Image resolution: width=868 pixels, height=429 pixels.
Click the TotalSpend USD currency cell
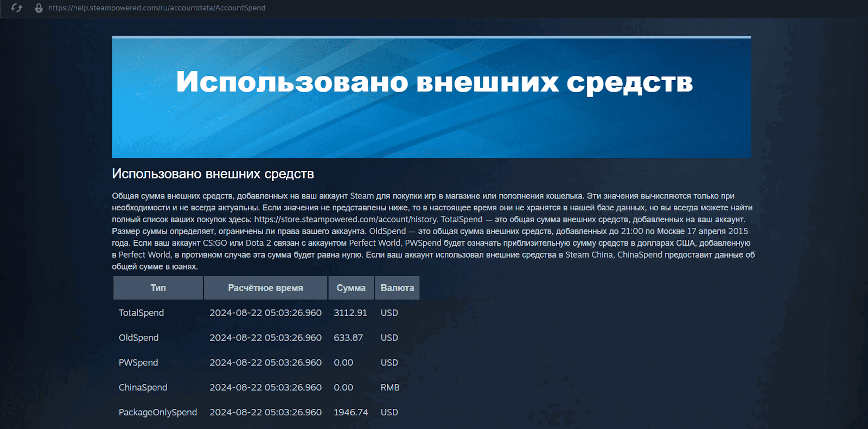(390, 313)
